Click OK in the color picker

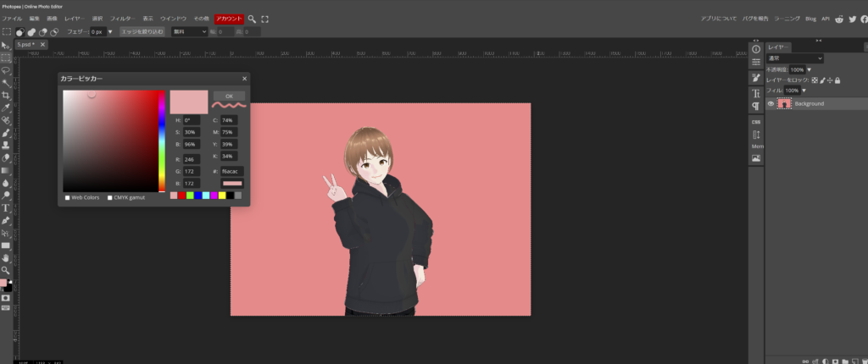(229, 96)
